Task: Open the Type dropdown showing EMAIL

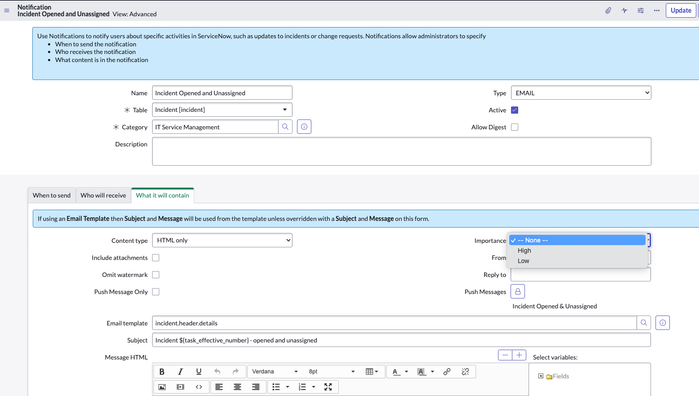Action: click(x=581, y=93)
